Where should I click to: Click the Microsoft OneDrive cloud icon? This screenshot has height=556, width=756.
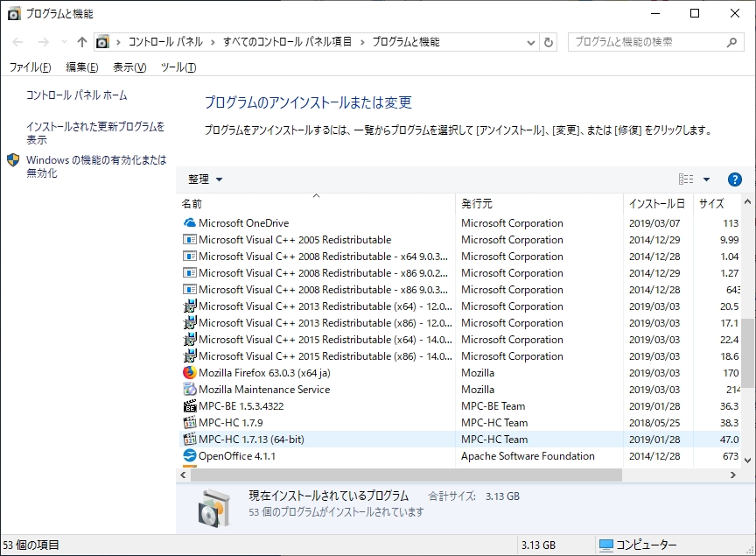tap(190, 223)
